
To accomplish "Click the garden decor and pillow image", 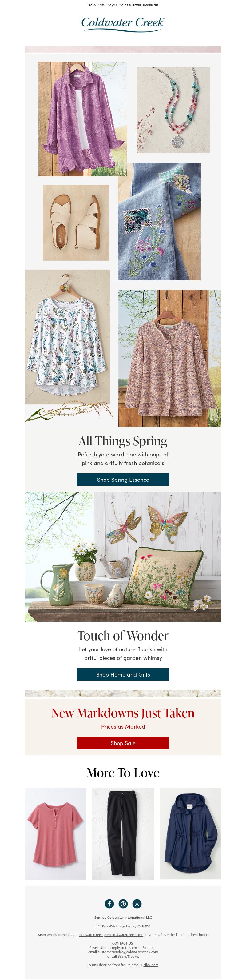I will click(123, 556).
